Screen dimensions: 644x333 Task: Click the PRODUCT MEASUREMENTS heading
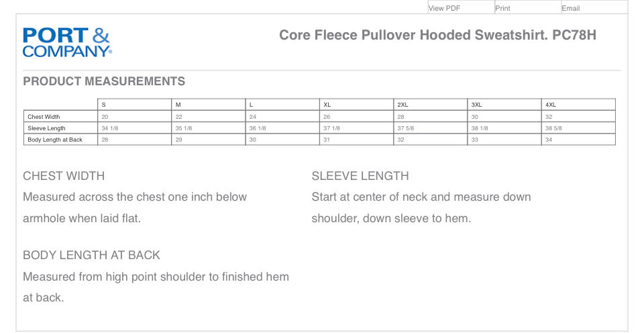pyautogui.click(x=104, y=81)
